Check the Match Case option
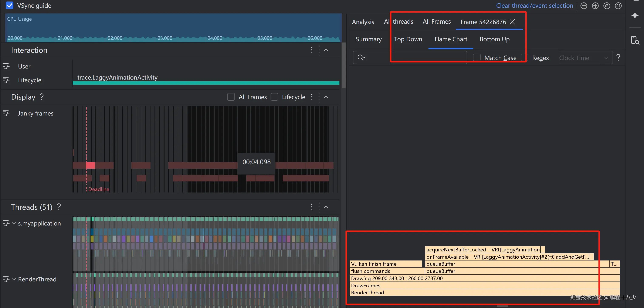644x308 pixels. pyautogui.click(x=477, y=58)
